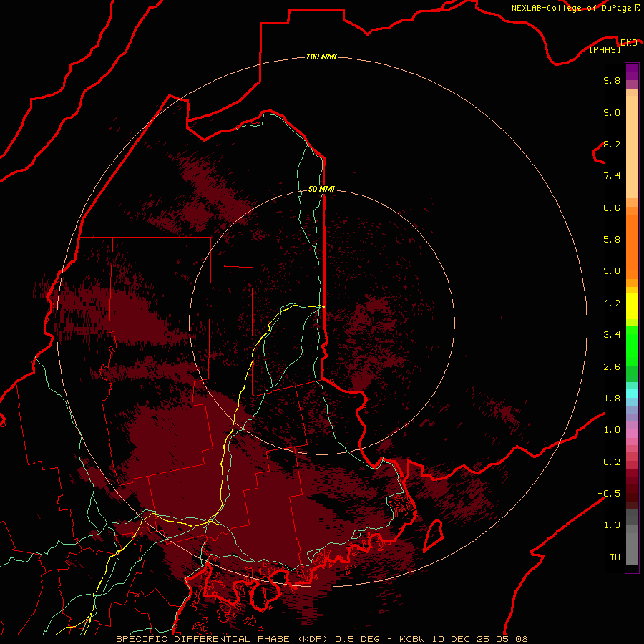Click the 100 NMI range ring label
The width and height of the screenshot is (644, 644).
pyautogui.click(x=321, y=57)
